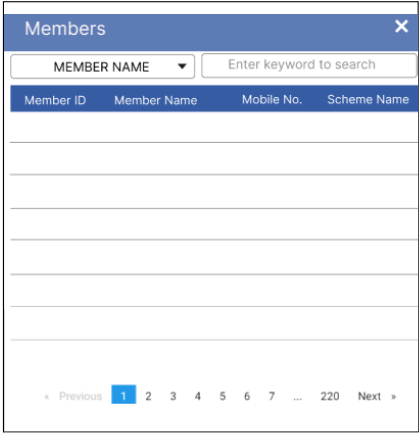The image size is (419, 434).
Task: Select page 6 in pagination
Action: click(247, 396)
